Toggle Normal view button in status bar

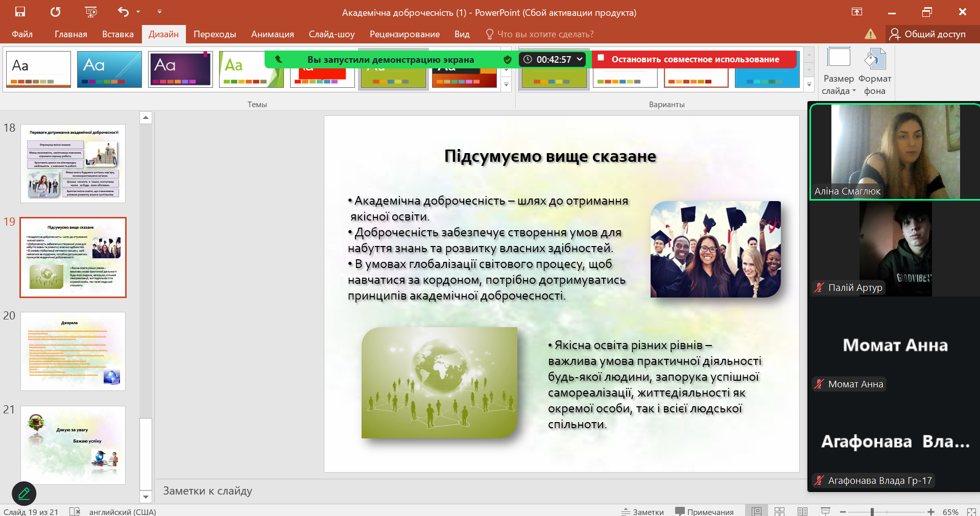(756, 511)
